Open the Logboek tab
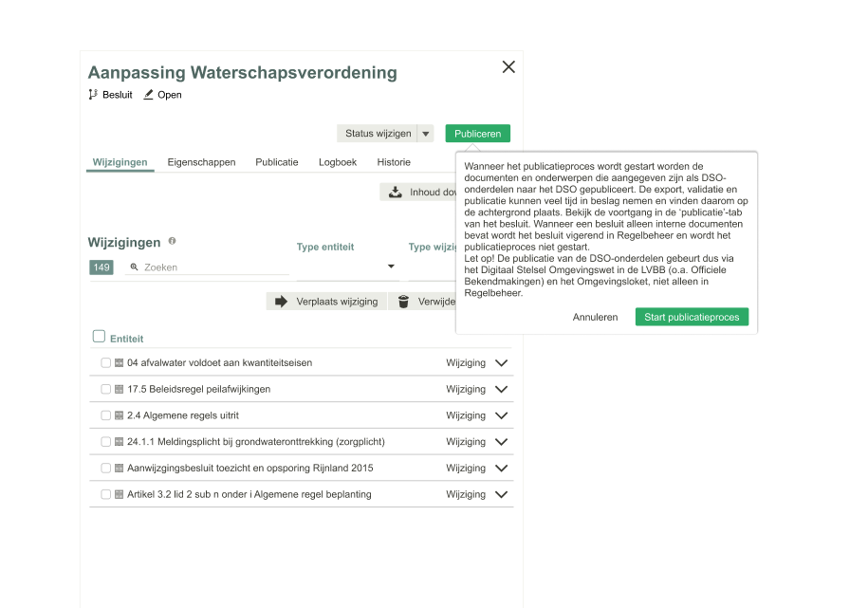Image resolution: width=868 pixels, height=608 pixels. coord(338,162)
